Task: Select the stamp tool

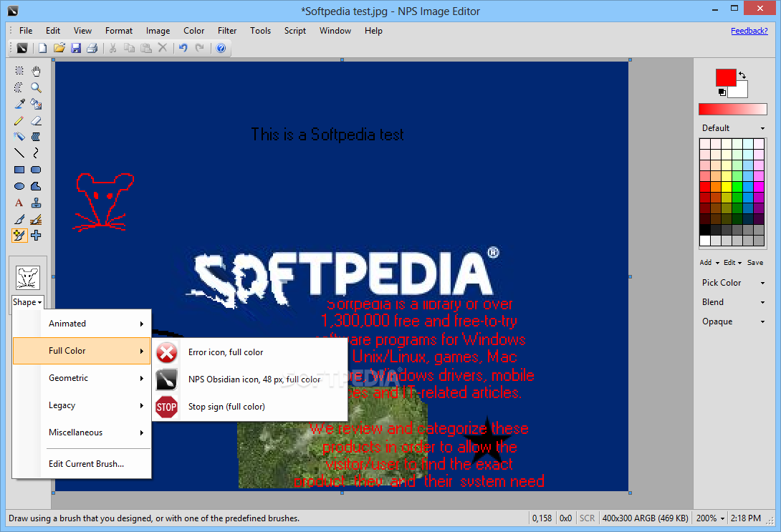Action: click(36, 203)
